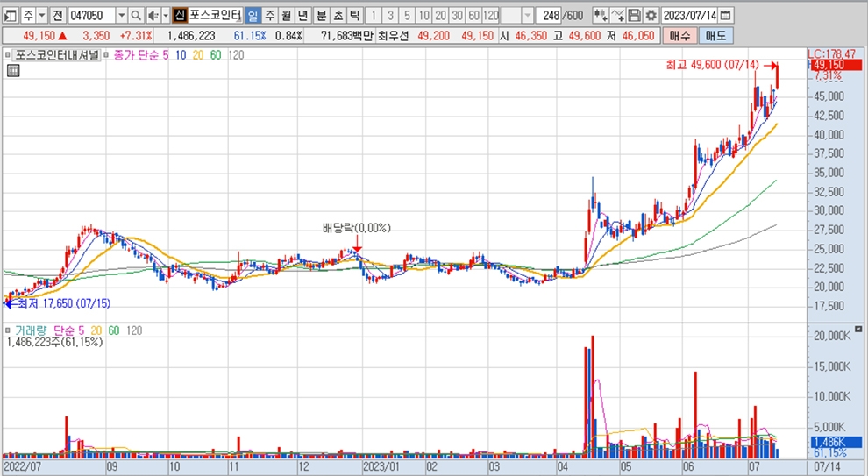The width and height of the screenshot is (868, 476).
Task: Click the save chart floppy disk icon
Action: 634,15
